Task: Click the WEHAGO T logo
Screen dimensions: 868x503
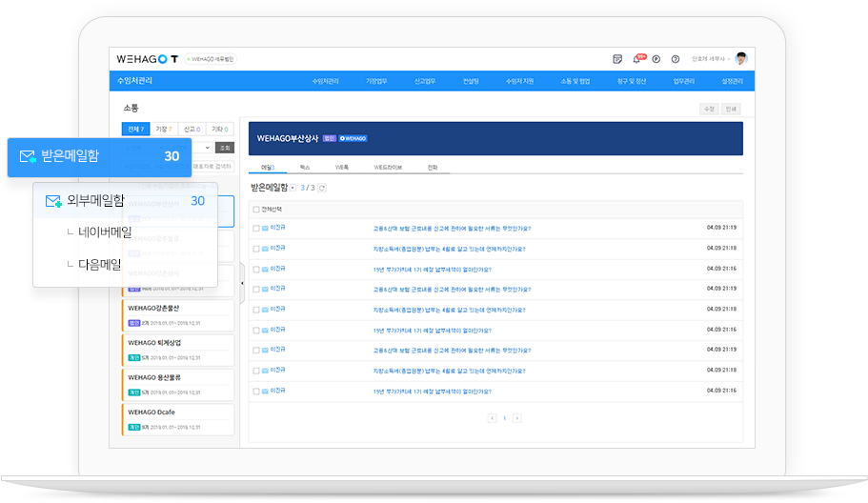Action: click(148, 59)
